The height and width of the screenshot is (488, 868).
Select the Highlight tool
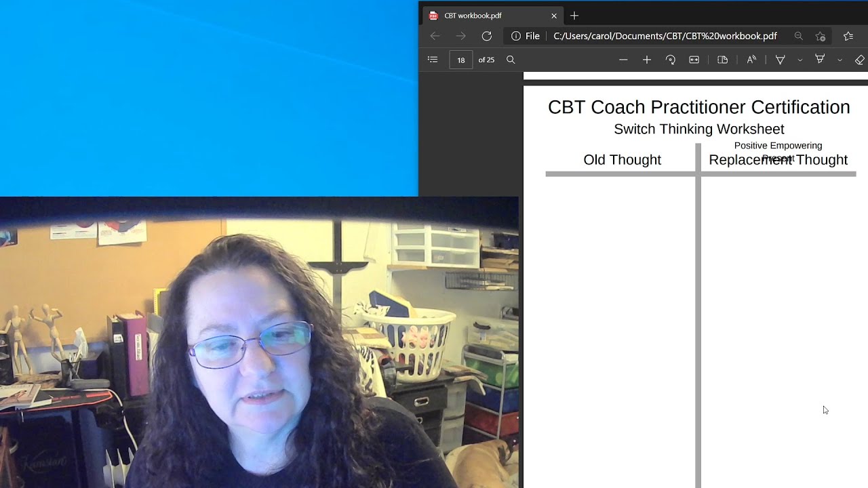click(x=820, y=60)
